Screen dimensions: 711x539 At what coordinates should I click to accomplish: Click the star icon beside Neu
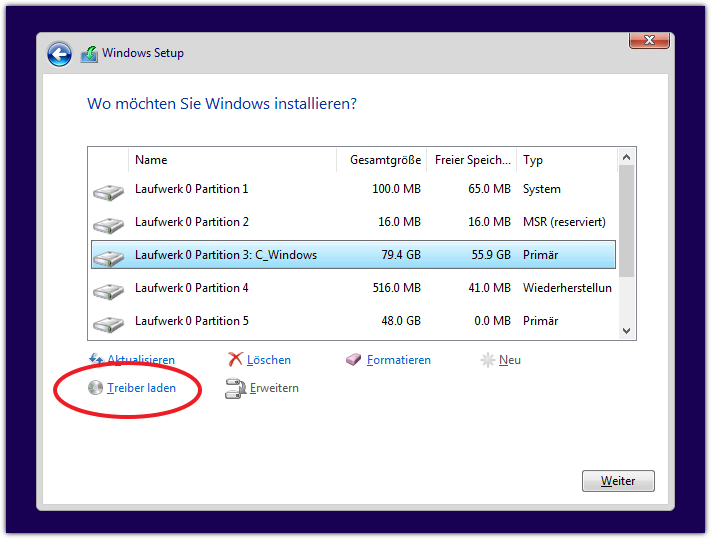click(487, 360)
